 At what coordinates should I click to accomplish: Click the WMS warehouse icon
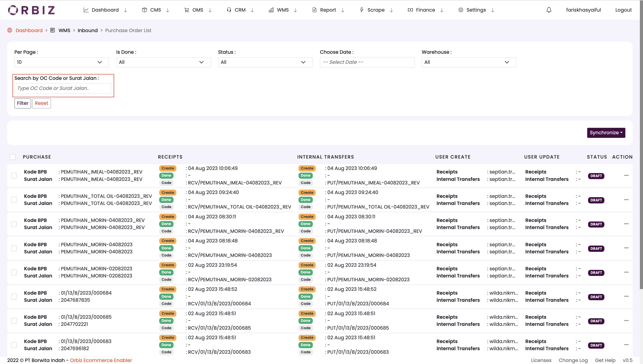271,10
